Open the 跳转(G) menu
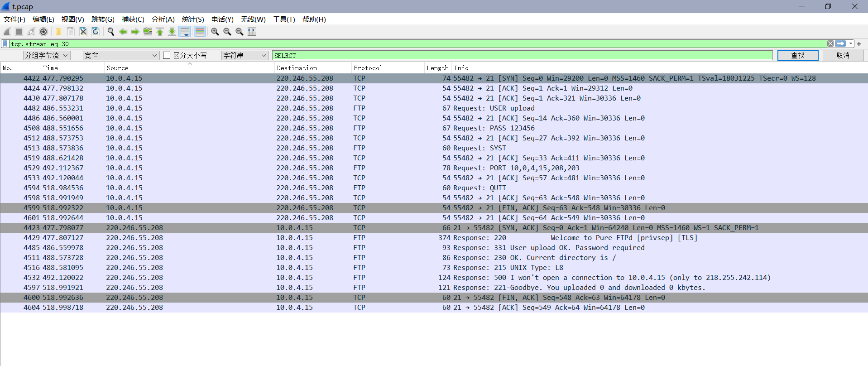 click(x=103, y=19)
